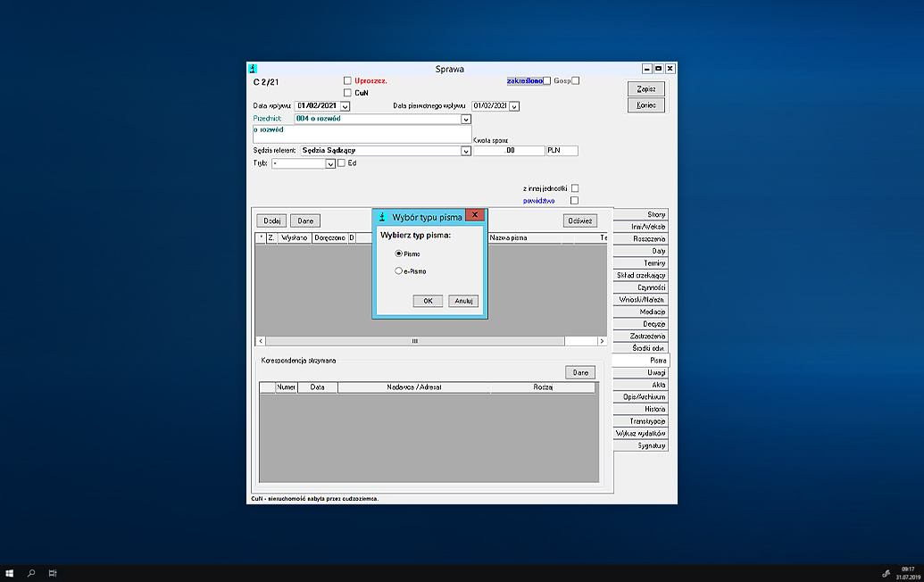Close the Wybór typu pisma dialog
This screenshot has width=924, height=582.
click(x=474, y=215)
